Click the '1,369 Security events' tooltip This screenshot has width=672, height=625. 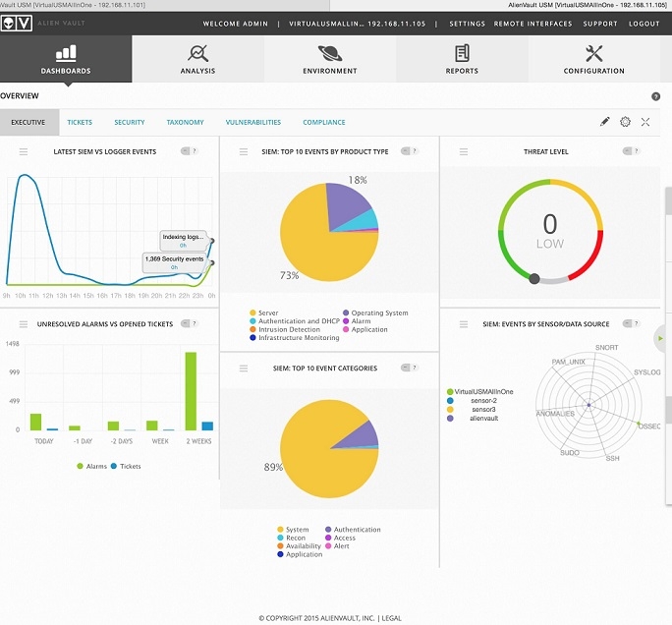(x=175, y=262)
